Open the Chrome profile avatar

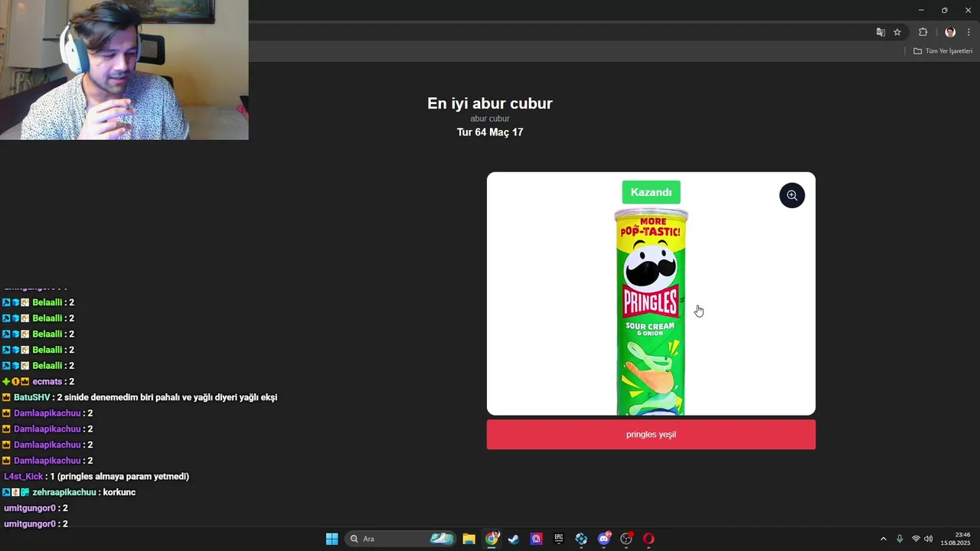[x=950, y=32]
